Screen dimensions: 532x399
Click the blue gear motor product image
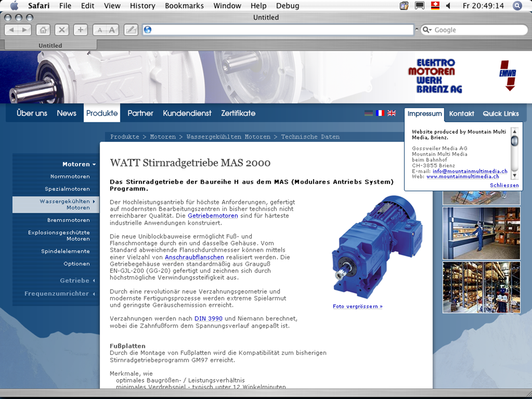(377, 247)
